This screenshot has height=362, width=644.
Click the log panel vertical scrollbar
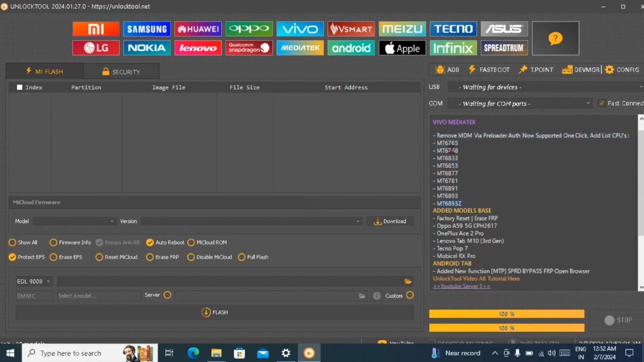(x=641, y=203)
